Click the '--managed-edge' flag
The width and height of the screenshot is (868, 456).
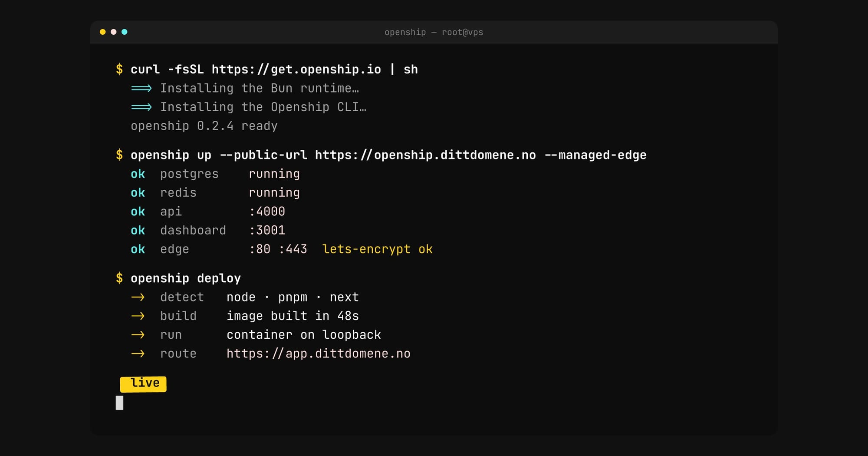pyautogui.click(x=595, y=155)
